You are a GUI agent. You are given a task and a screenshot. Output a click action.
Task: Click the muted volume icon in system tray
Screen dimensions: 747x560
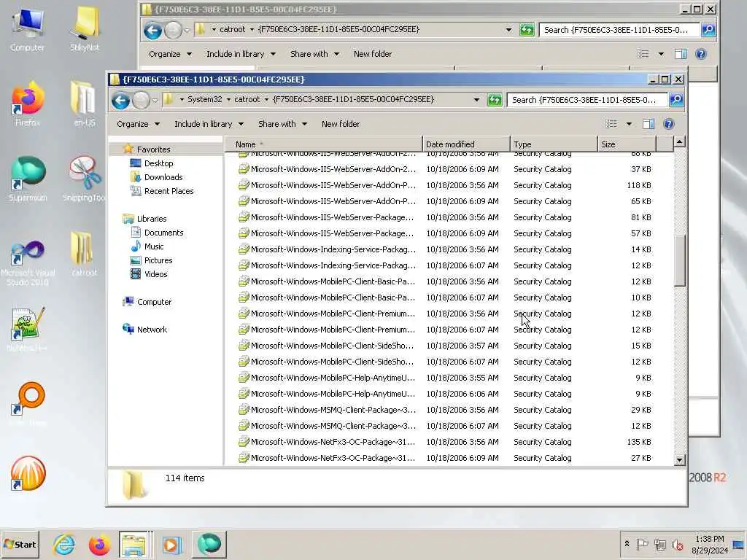pyautogui.click(x=677, y=544)
